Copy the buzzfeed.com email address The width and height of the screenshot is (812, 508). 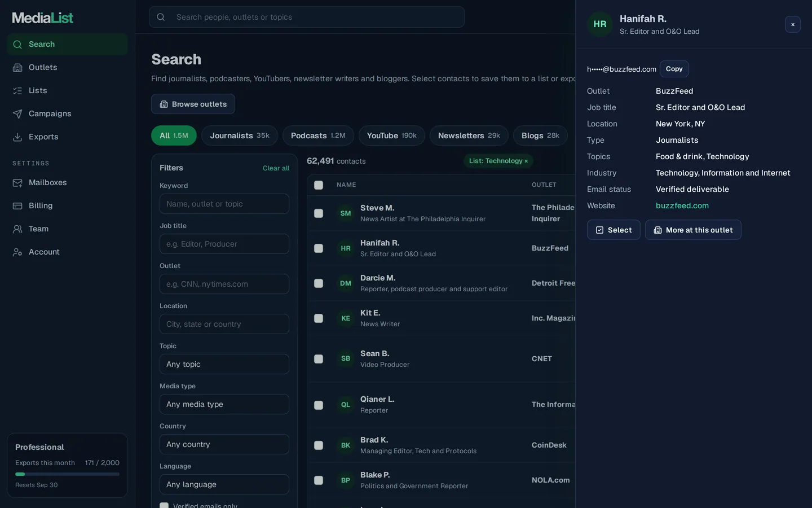tap(674, 69)
